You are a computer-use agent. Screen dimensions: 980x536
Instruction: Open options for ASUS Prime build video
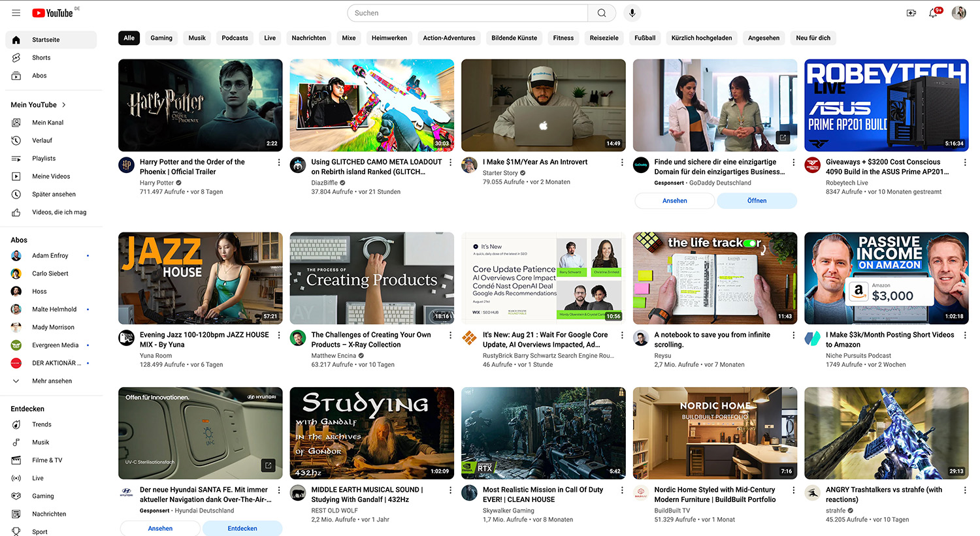click(965, 163)
